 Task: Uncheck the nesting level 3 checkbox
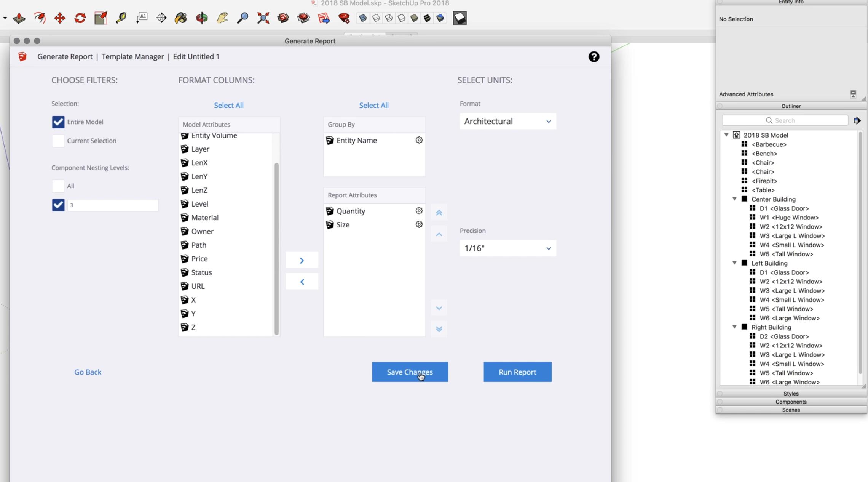58,205
